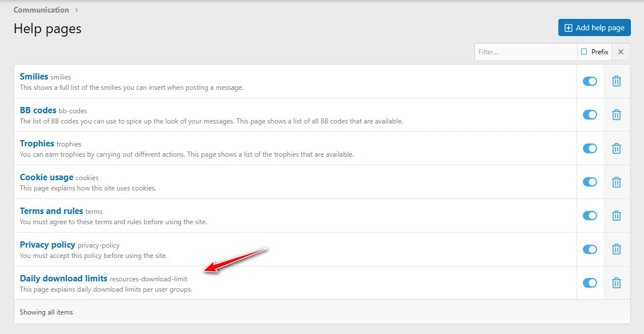
Task: Open the Communication breadcrumb link
Action: click(x=41, y=10)
